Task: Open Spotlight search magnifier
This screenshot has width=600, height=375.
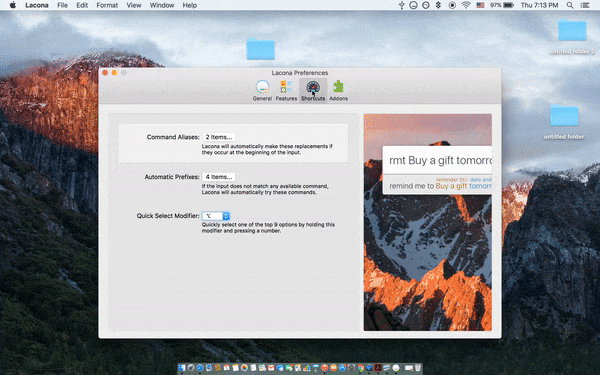Action: coord(570,5)
